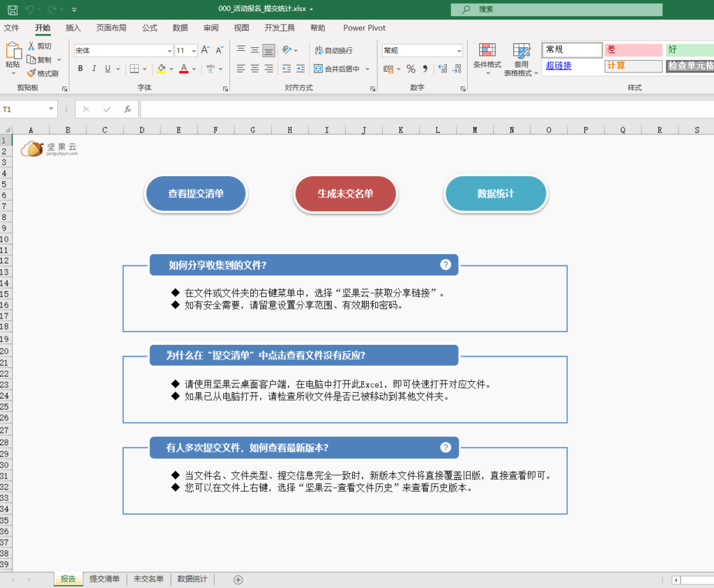Click the Redo arrow icon

click(52, 9)
